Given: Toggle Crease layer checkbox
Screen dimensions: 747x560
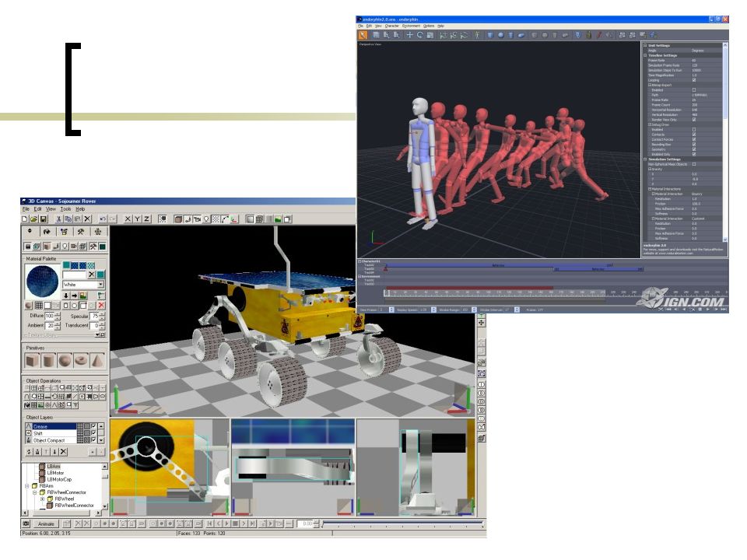Looking at the screenshot, I should click(x=93, y=426).
